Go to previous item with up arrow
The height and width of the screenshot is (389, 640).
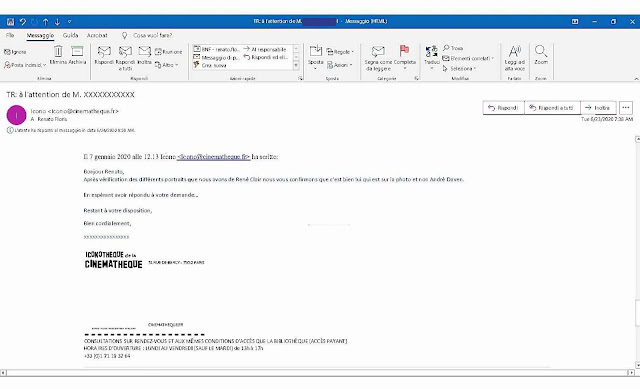46,22
